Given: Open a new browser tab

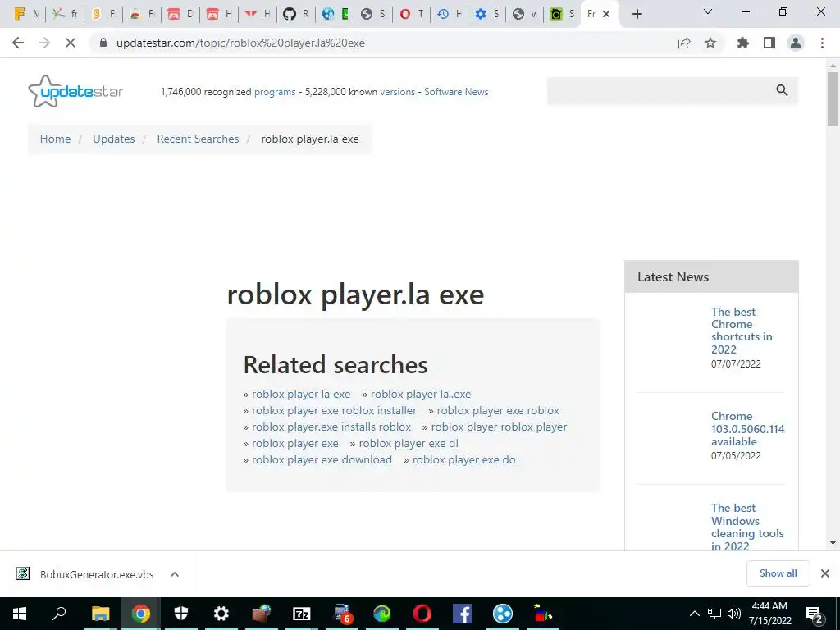Looking at the screenshot, I should [637, 14].
